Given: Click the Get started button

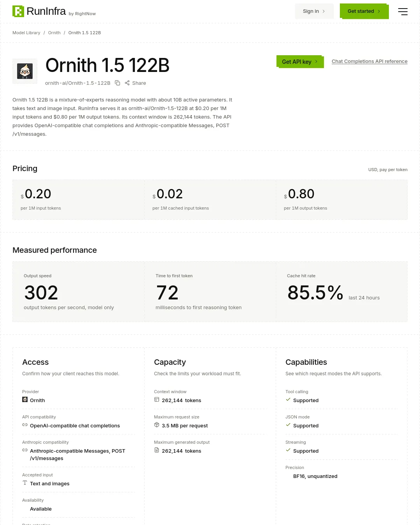Looking at the screenshot, I should tap(364, 11).
